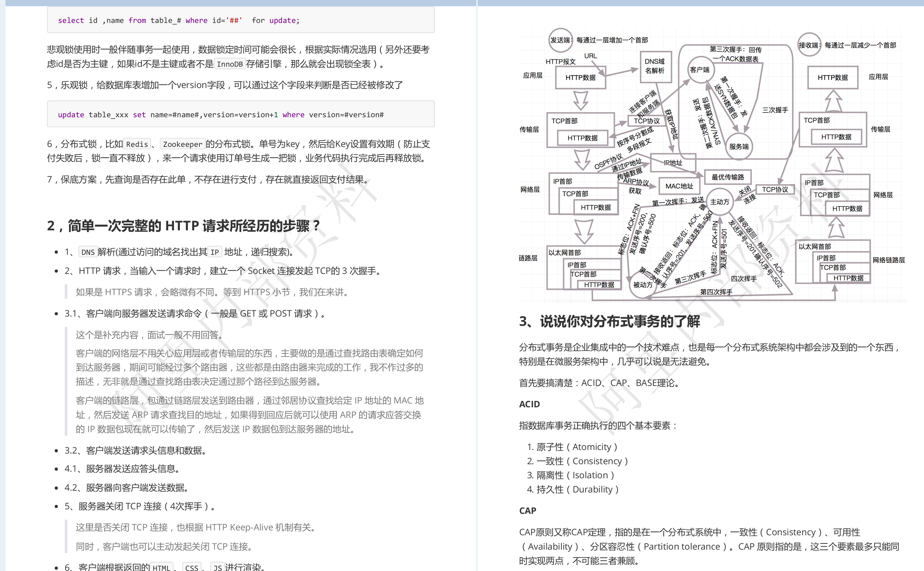Screen dimensions: 924x571
Task: Click heading 简单一次完整的 HTTP 请求所经历的步骤
Action: tap(183, 226)
